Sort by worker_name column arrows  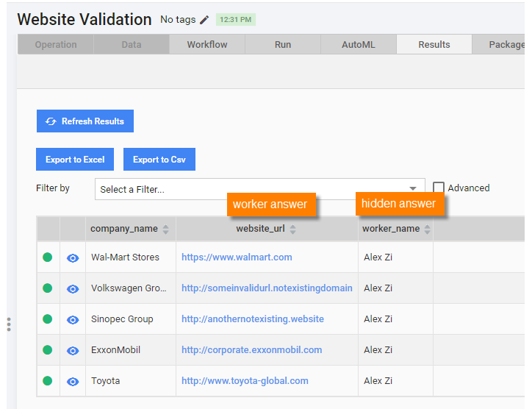(x=427, y=230)
